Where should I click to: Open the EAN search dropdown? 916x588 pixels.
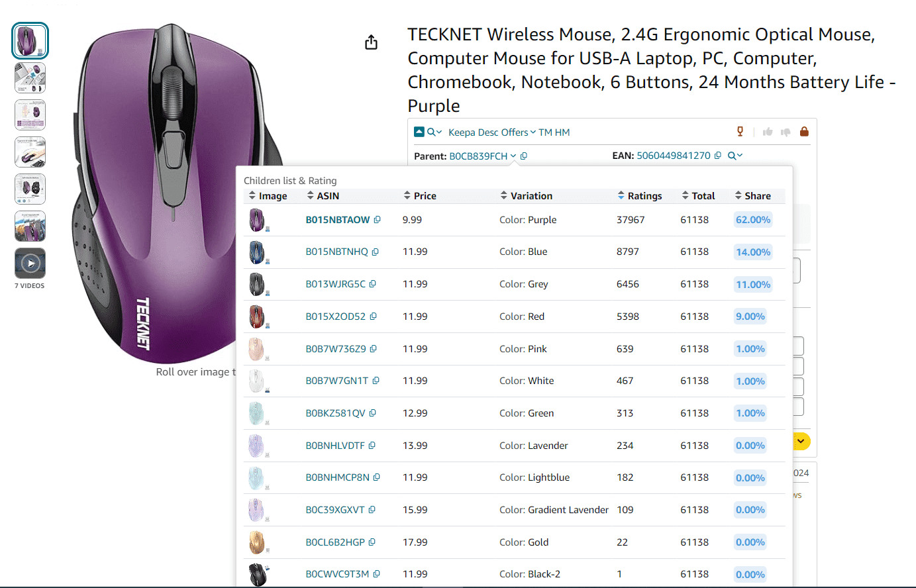coord(733,155)
